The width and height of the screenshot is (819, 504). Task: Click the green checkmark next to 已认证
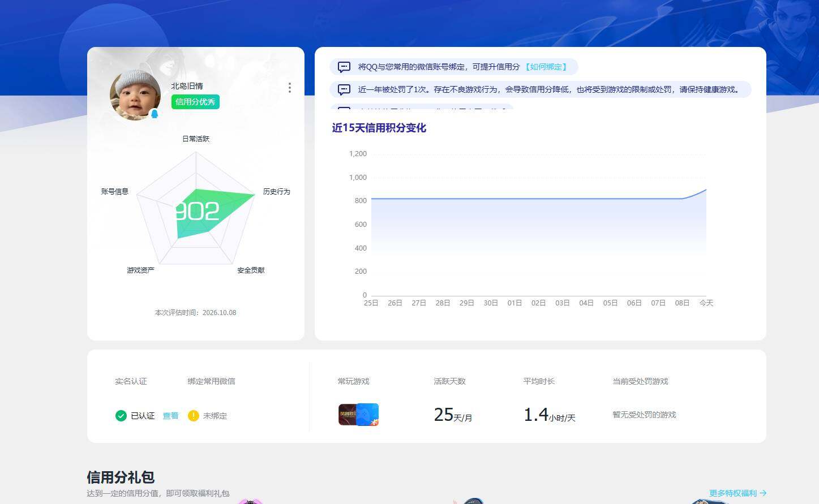point(121,416)
